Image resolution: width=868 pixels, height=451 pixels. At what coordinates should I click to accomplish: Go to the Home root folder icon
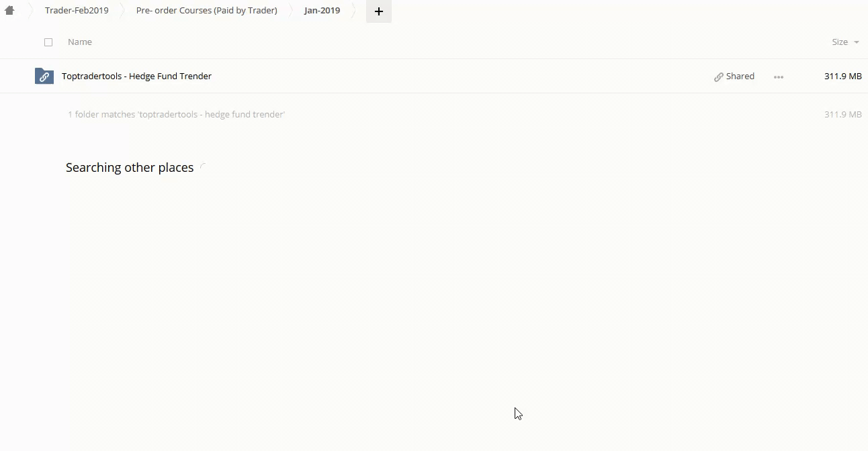point(9,11)
